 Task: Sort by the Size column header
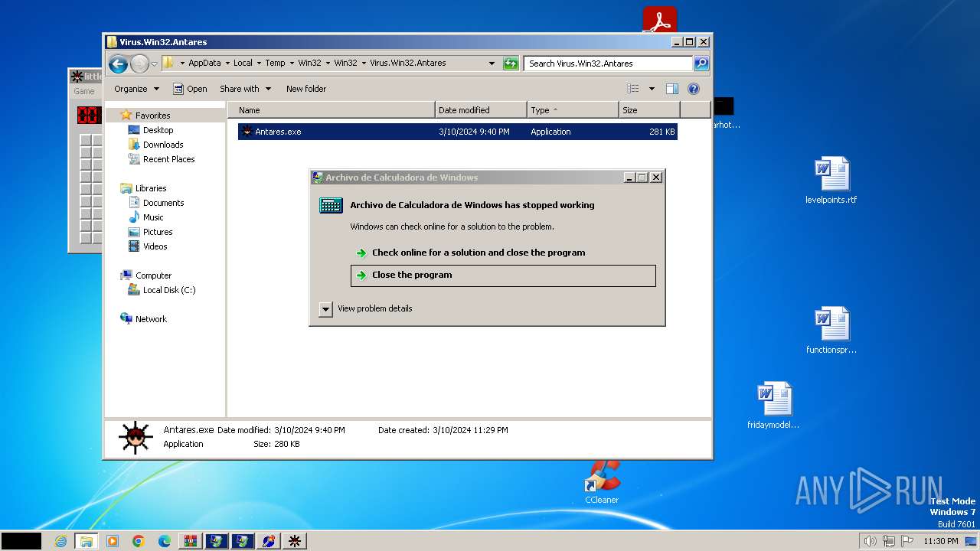(x=649, y=110)
